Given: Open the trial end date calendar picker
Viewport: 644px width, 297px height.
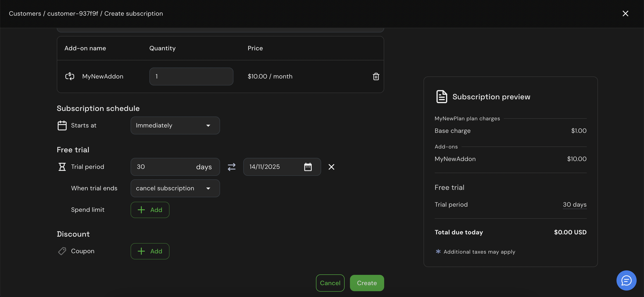Looking at the screenshot, I should tap(308, 167).
